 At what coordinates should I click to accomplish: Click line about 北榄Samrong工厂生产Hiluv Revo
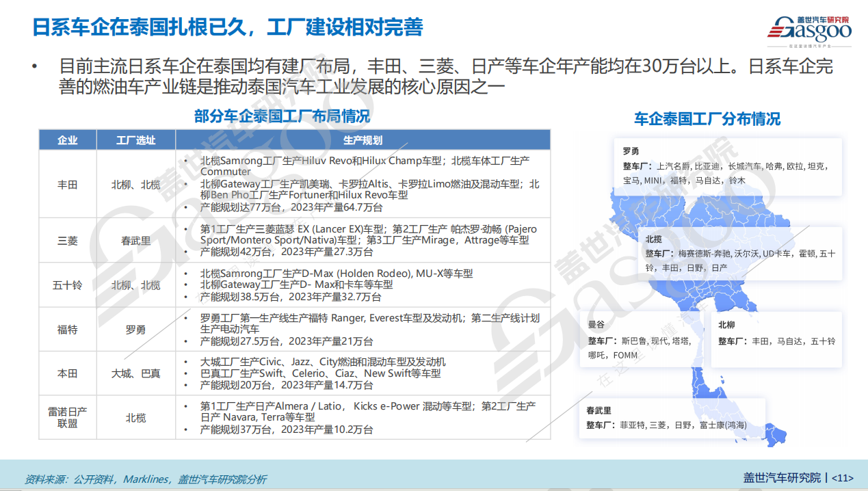coord(365,166)
